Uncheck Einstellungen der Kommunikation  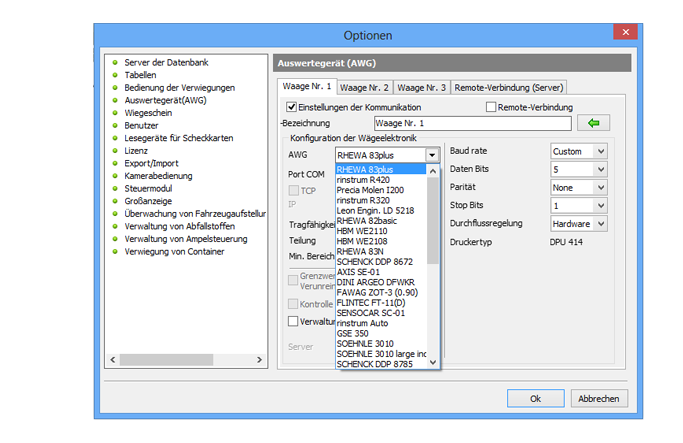click(x=291, y=107)
